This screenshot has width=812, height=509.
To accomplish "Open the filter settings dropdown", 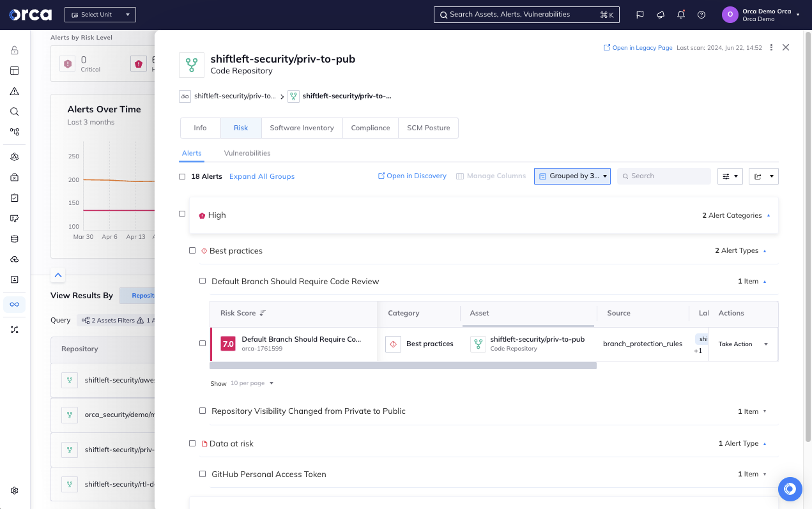I will [730, 176].
